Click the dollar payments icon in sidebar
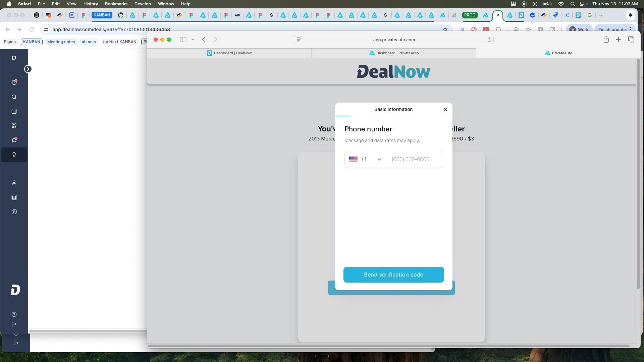Image resolution: width=644 pixels, height=362 pixels. (14, 212)
